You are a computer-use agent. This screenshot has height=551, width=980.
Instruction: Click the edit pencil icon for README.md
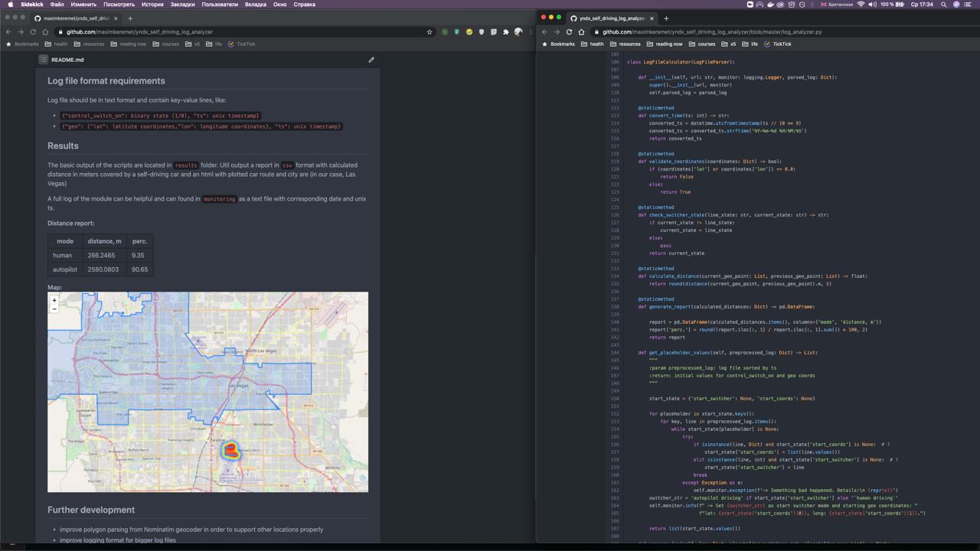[371, 60]
